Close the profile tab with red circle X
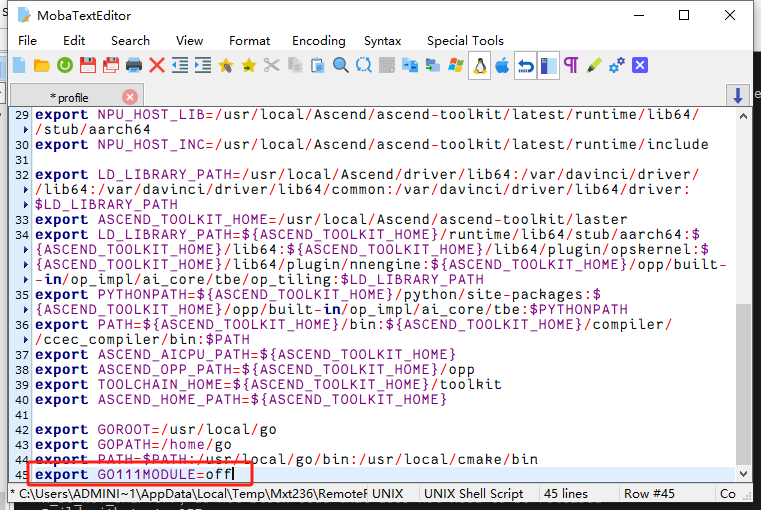This screenshot has width=761, height=510. click(130, 97)
